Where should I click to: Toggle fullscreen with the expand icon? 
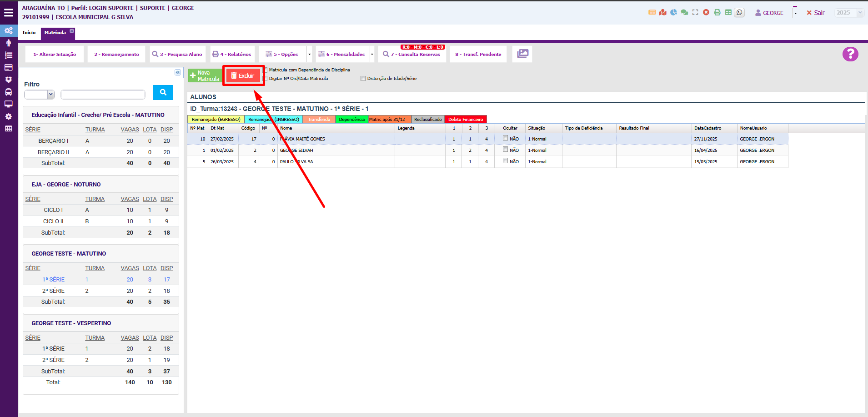695,13
